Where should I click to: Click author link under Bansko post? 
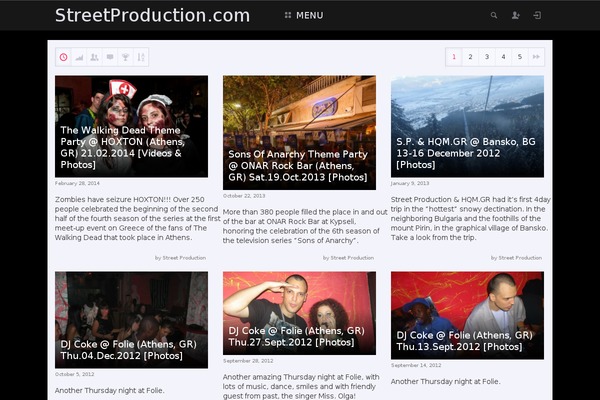click(x=520, y=258)
